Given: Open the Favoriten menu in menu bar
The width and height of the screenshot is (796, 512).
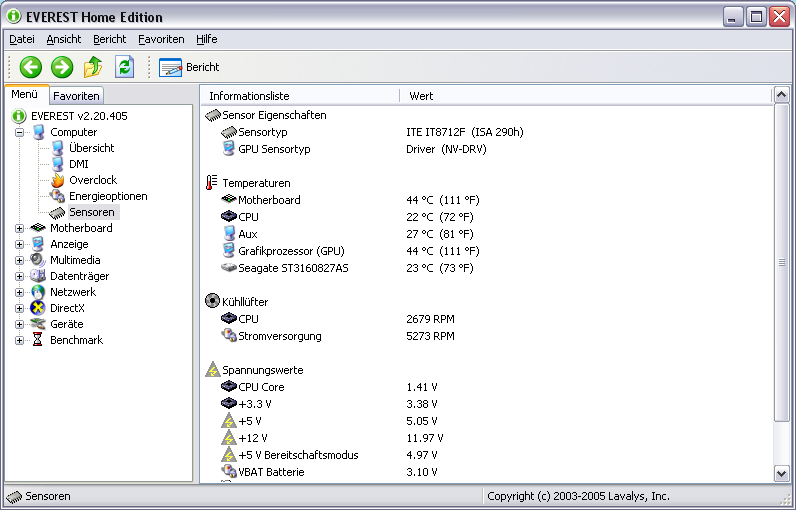Looking at the screenshot, I should [161, 39].
